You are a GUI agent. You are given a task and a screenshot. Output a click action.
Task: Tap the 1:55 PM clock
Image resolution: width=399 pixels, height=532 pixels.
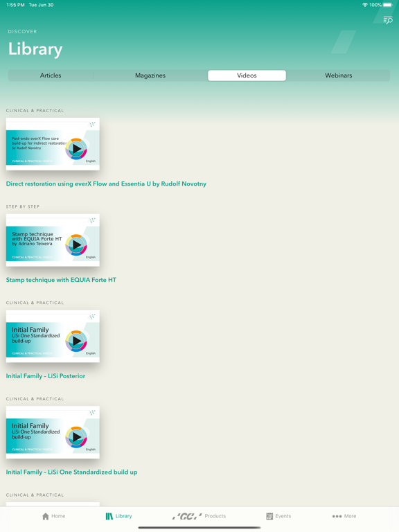coord(16,5)
